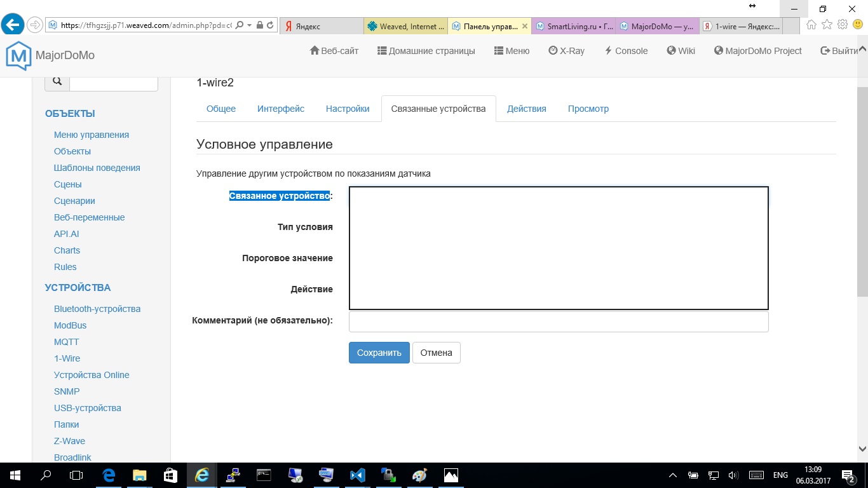Select the Общее tab
Screen dimensions: 868x488
221,109
